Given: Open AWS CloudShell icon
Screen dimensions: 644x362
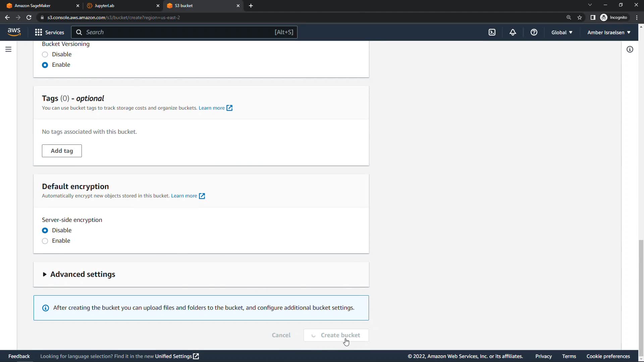Looking at the screenshot, I should coord(492,32).
